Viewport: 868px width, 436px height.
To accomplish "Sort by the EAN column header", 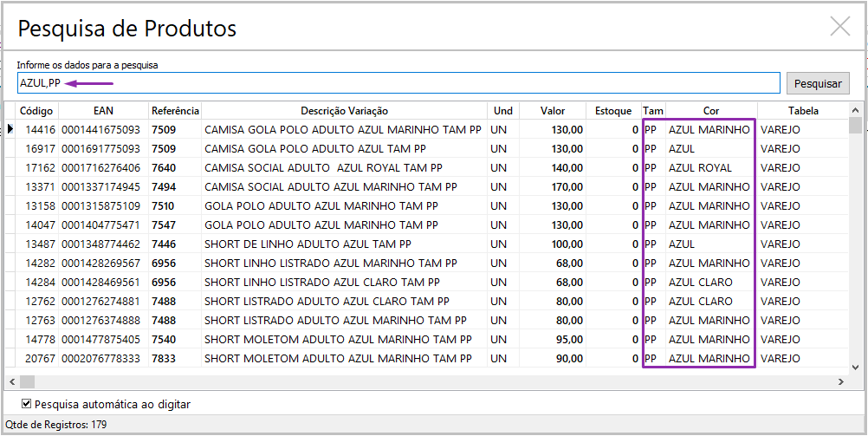I will [x=104, y=111].
